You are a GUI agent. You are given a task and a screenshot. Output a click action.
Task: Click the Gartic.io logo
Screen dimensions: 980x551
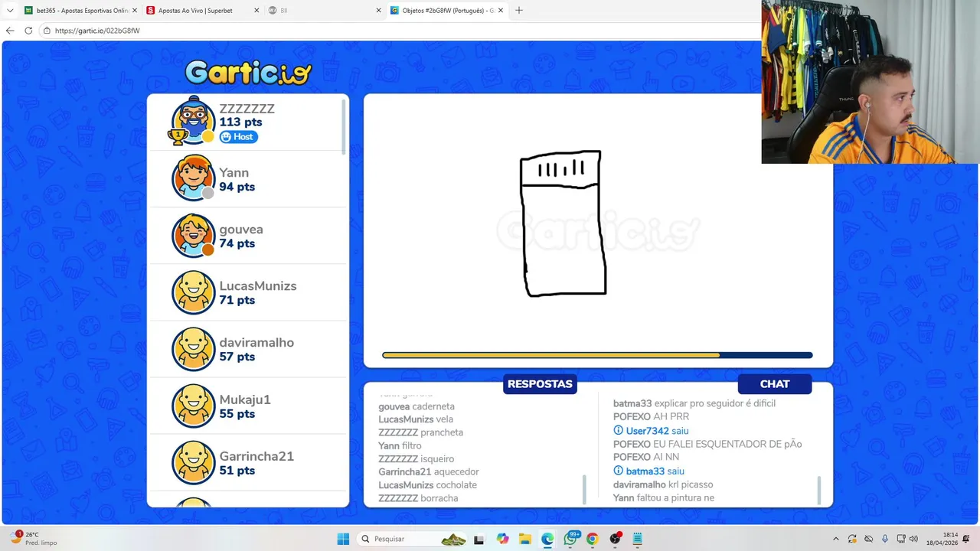point(248,72)
